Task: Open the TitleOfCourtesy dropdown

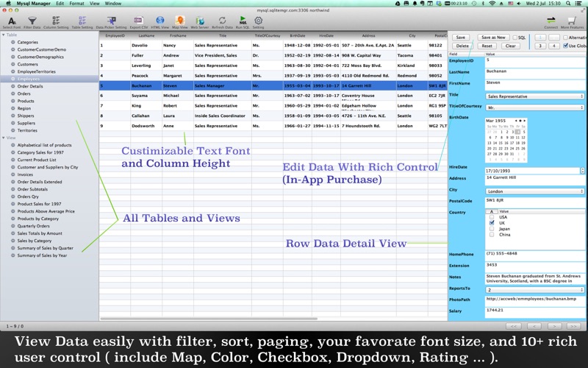Action: [535, 107]
